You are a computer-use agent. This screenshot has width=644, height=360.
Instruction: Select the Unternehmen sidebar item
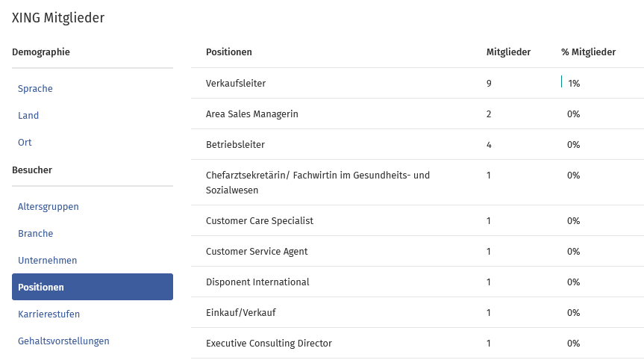tap(47, 260)
